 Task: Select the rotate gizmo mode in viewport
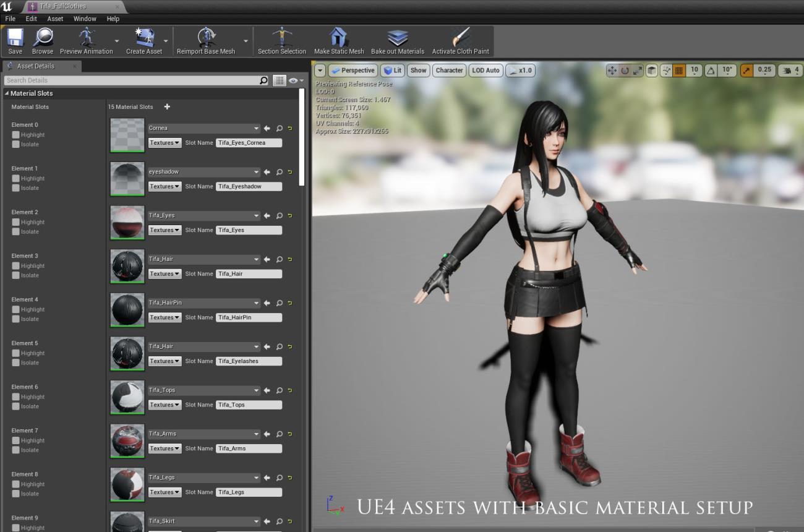625,71
